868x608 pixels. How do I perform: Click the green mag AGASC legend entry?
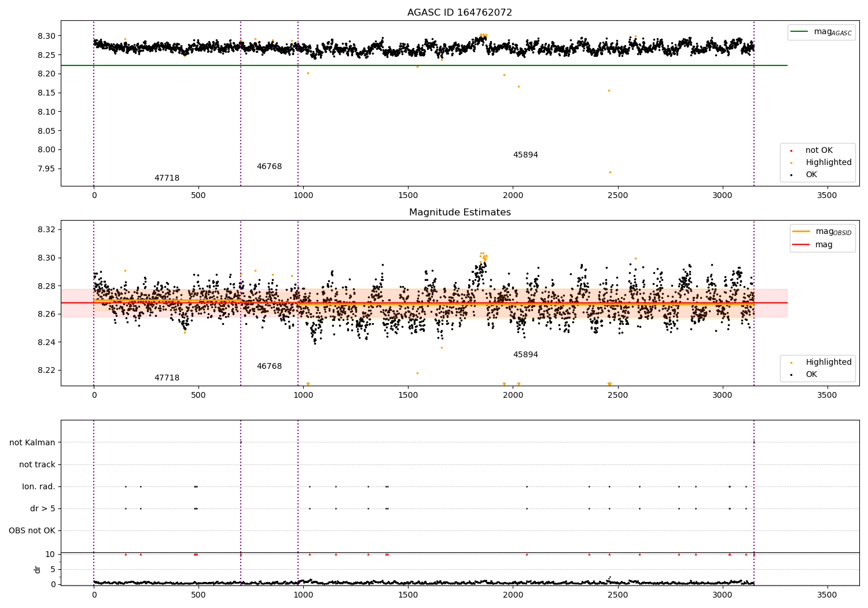coord(821,32)
